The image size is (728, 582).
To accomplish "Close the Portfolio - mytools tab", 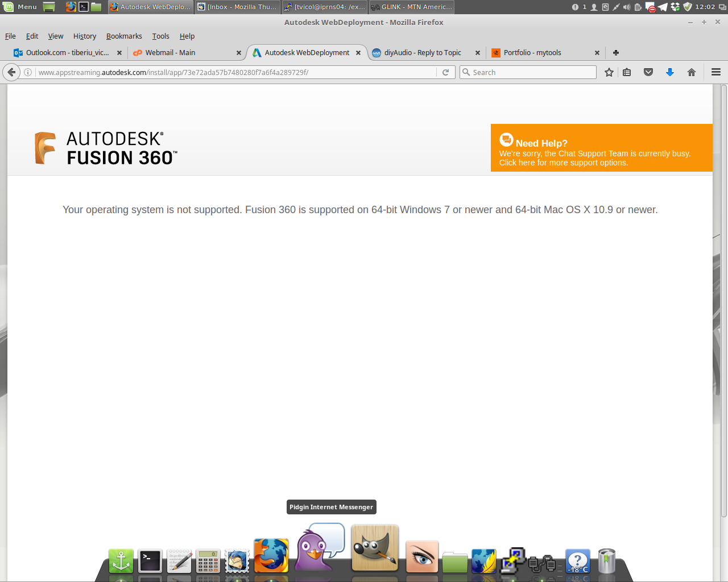I will click(x=597, y=53).
